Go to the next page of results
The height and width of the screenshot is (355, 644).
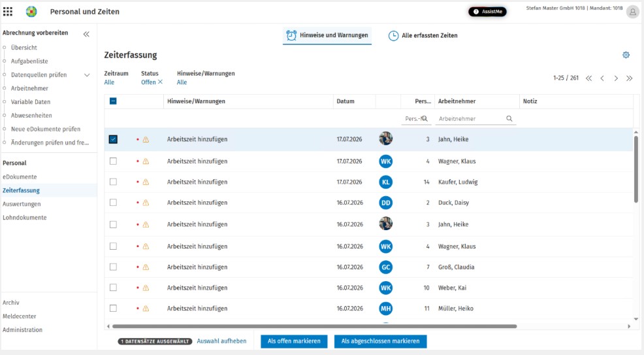click(616, 78)
